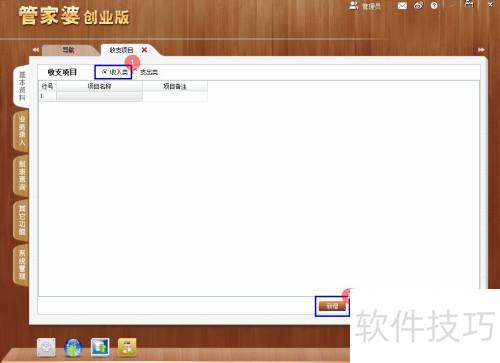The width and height of the screenshot is (500, 363).
Task: Open the 系统管理 side tab
Action: pos(22,265)
